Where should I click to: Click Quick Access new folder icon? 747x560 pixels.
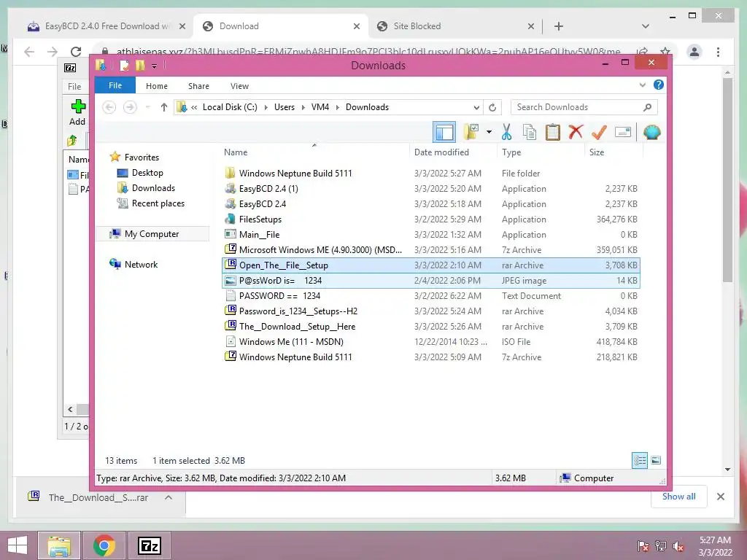tap(139, 65)
